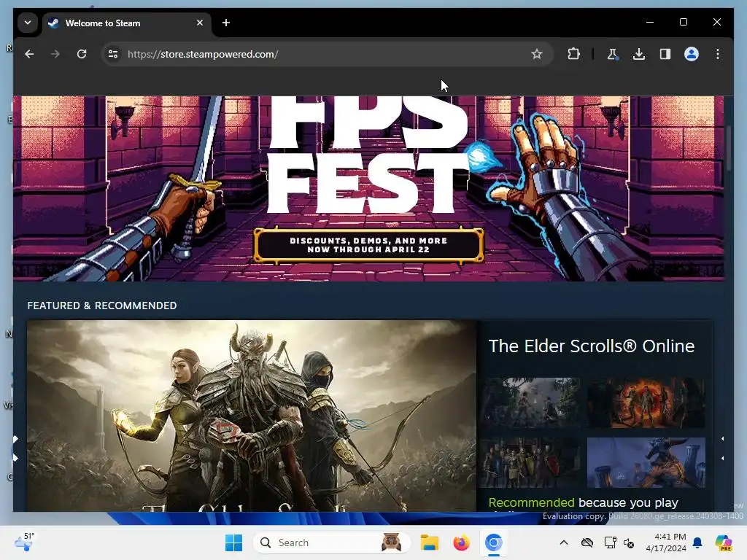Launch Copilot preview from the taskbar
This screenshot has width=747, height=560.
click(723, 542)
